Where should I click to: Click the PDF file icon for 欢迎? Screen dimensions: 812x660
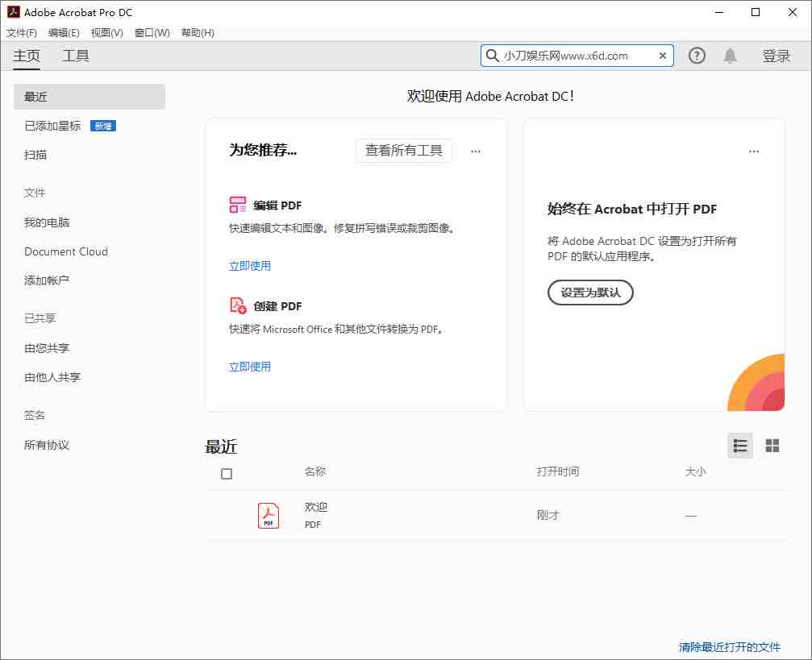(269, 516)
